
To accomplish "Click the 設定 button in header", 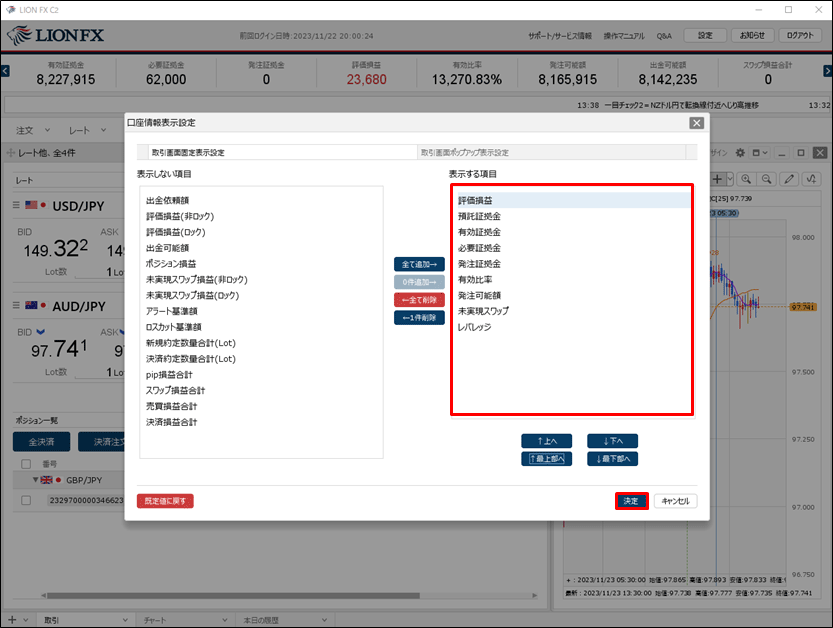I will click(x=705, y=36).
